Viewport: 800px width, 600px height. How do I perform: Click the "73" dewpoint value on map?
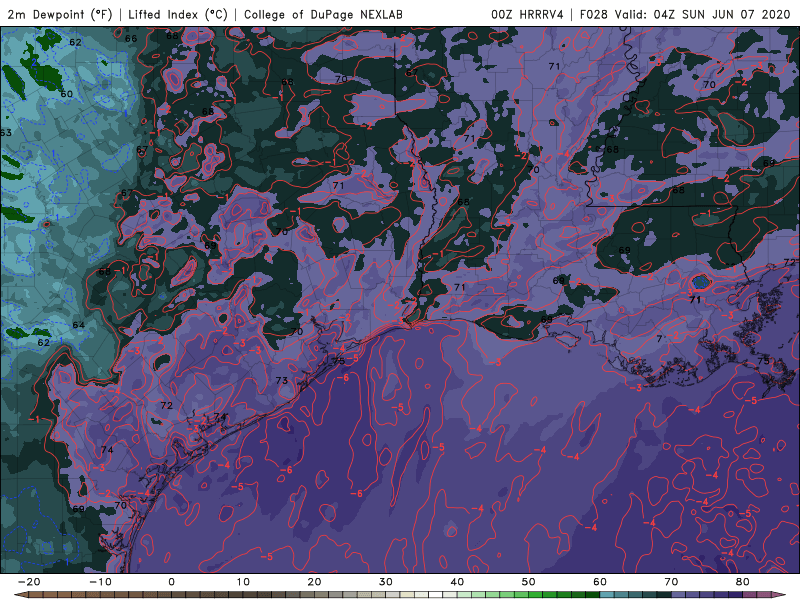282,380
